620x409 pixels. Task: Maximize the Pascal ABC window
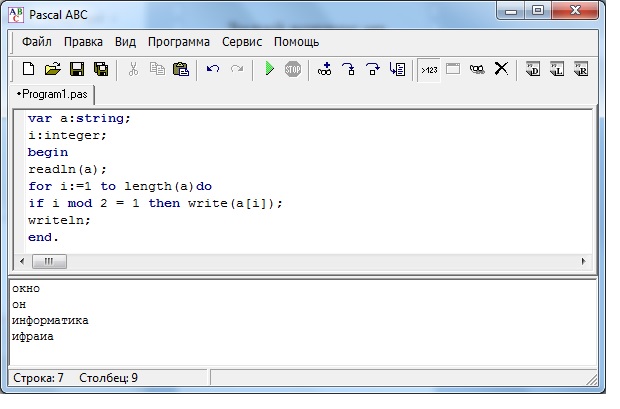pos(538,11)
